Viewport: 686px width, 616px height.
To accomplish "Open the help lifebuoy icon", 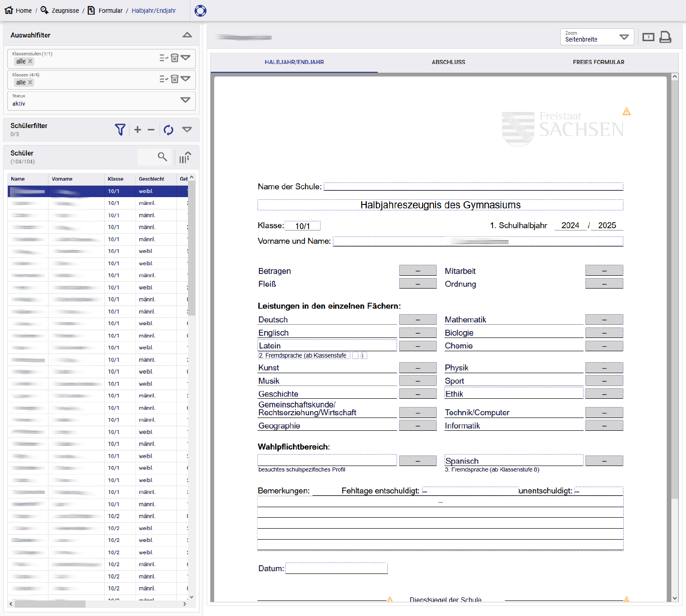I will [x=200, y=11].
